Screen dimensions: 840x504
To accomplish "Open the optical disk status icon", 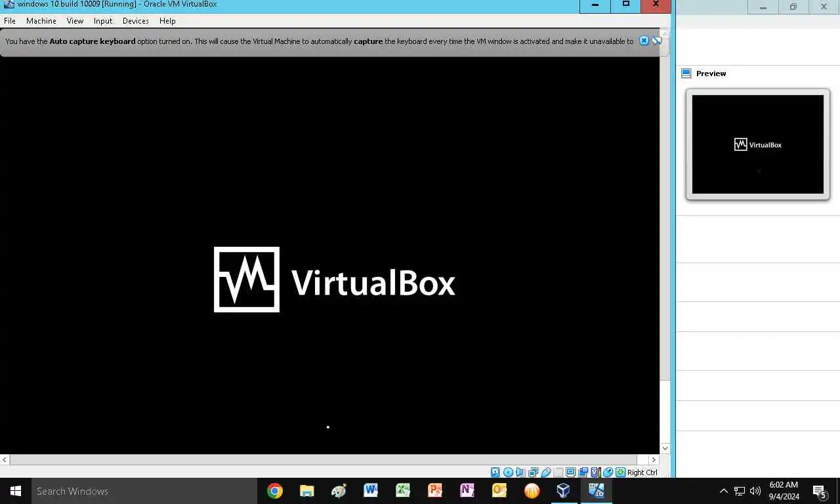I will click(508, 472).
